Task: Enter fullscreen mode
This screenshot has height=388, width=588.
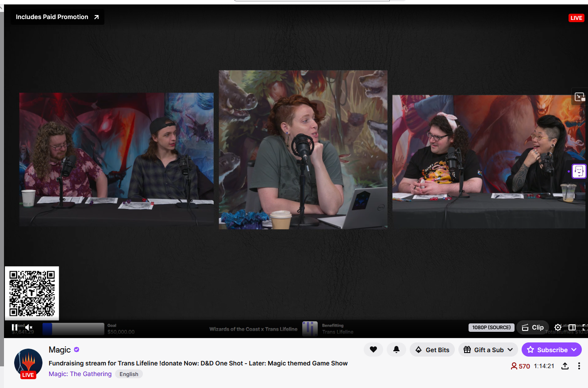Action: coord(585,327)
